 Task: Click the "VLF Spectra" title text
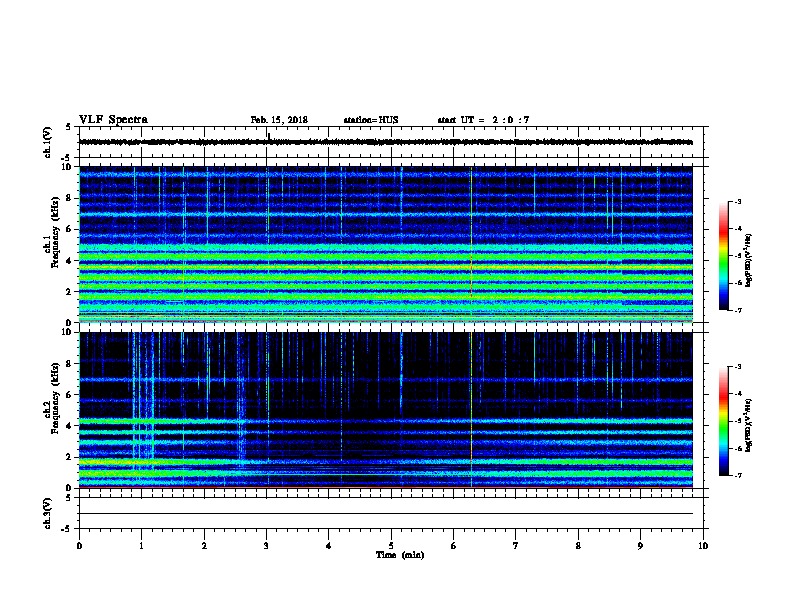[x=113, y=120]
